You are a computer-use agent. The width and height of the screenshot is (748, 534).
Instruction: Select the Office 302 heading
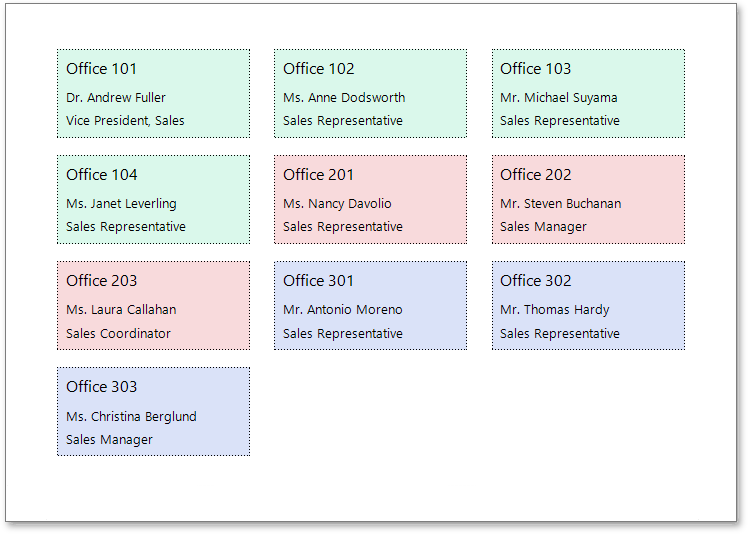coord(536,281)
